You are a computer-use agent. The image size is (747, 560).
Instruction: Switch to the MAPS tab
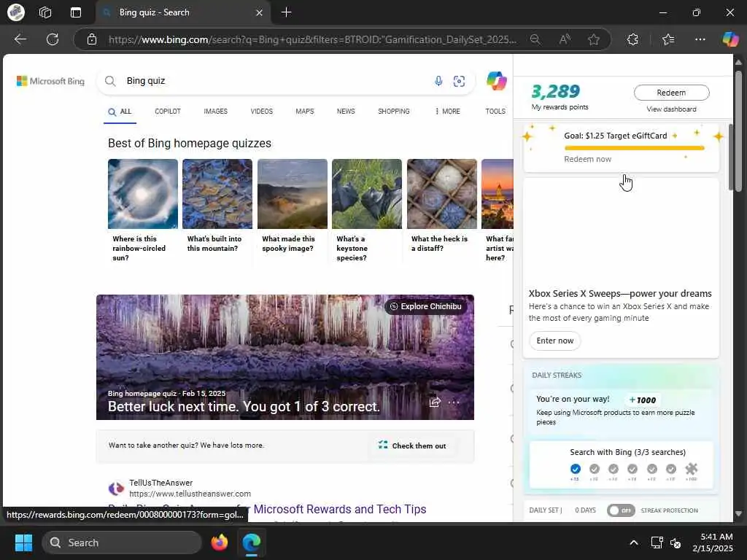(304, 112)
